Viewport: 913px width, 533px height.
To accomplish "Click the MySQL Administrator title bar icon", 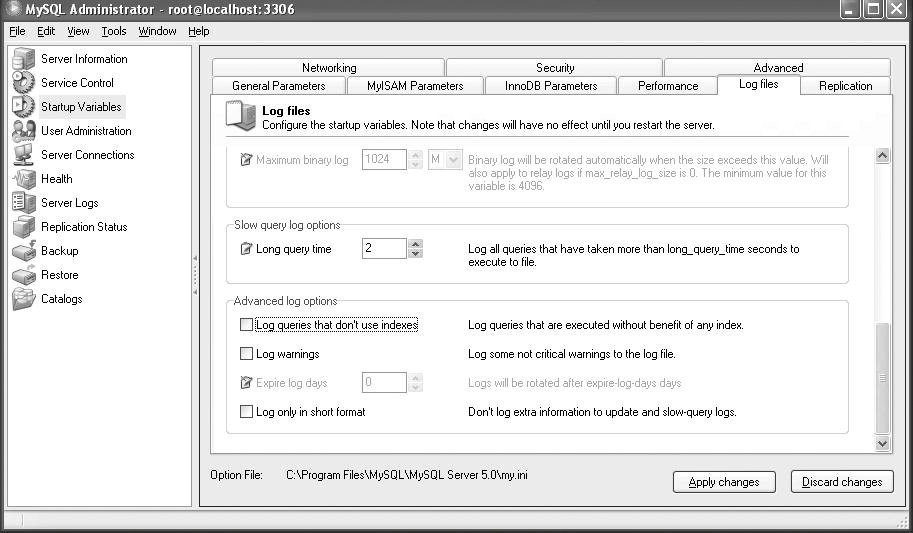I will pos(13,9).
